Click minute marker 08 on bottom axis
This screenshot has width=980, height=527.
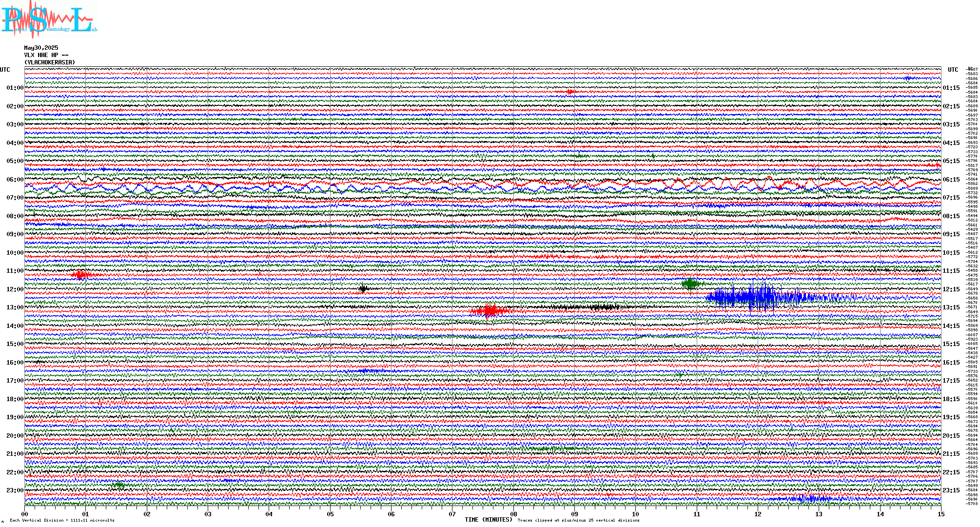(x=513, y=514)
